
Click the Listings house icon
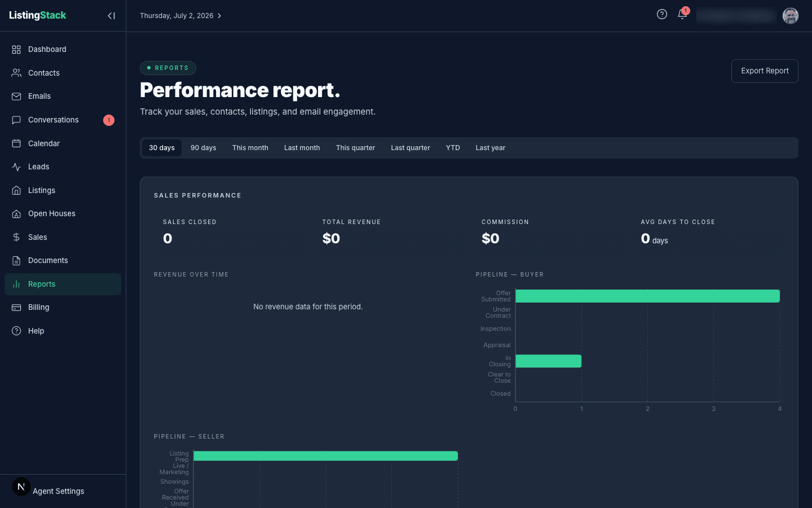[16, 190]
